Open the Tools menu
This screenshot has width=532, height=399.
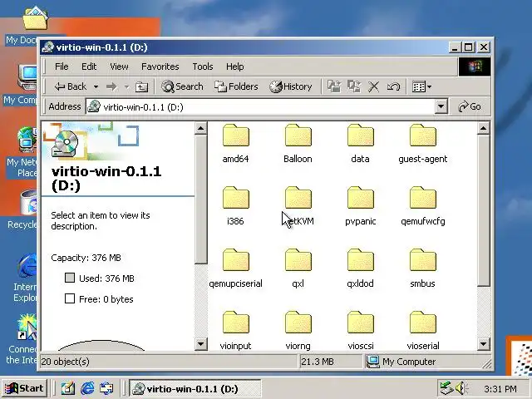(203, 66)
